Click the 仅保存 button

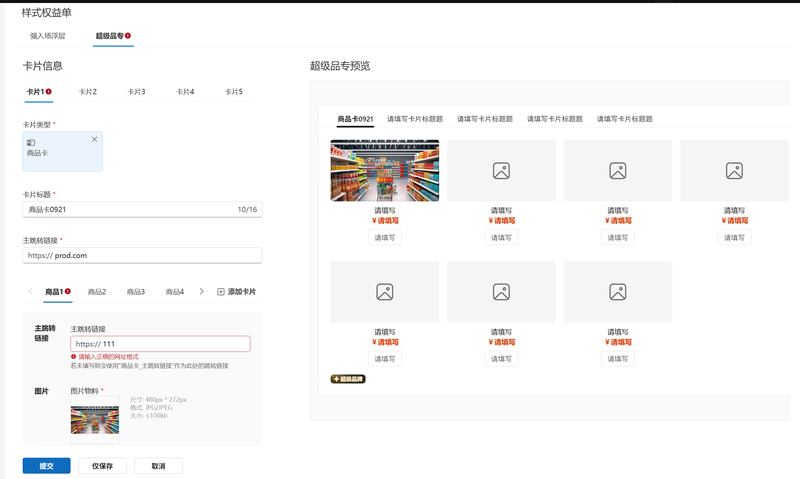[x=103, y=466]
